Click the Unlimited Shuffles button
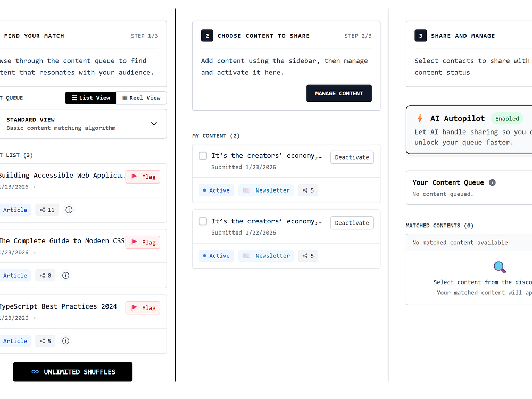 pyautogui.click(x=73, y=372)
